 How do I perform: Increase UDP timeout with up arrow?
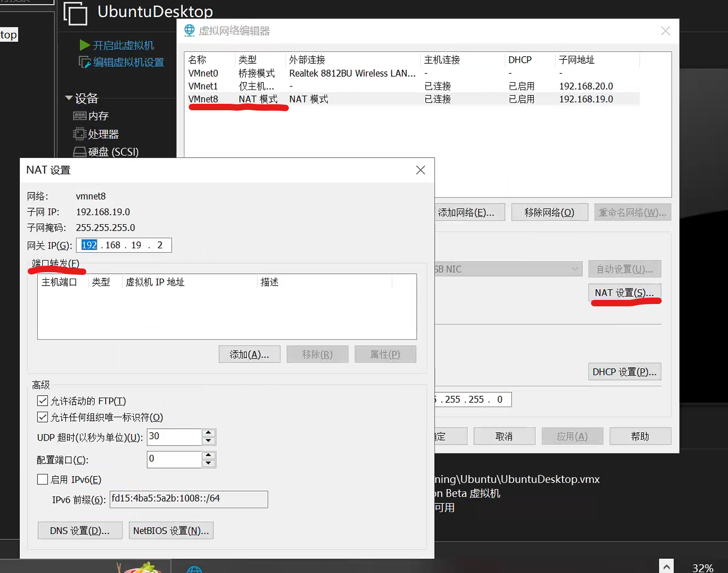(209, 433)
